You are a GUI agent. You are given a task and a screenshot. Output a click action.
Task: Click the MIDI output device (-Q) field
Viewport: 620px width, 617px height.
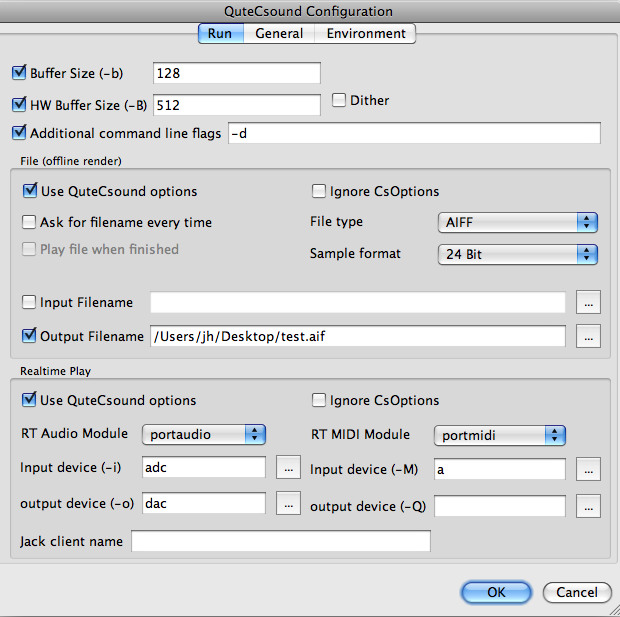coord(500,506)
